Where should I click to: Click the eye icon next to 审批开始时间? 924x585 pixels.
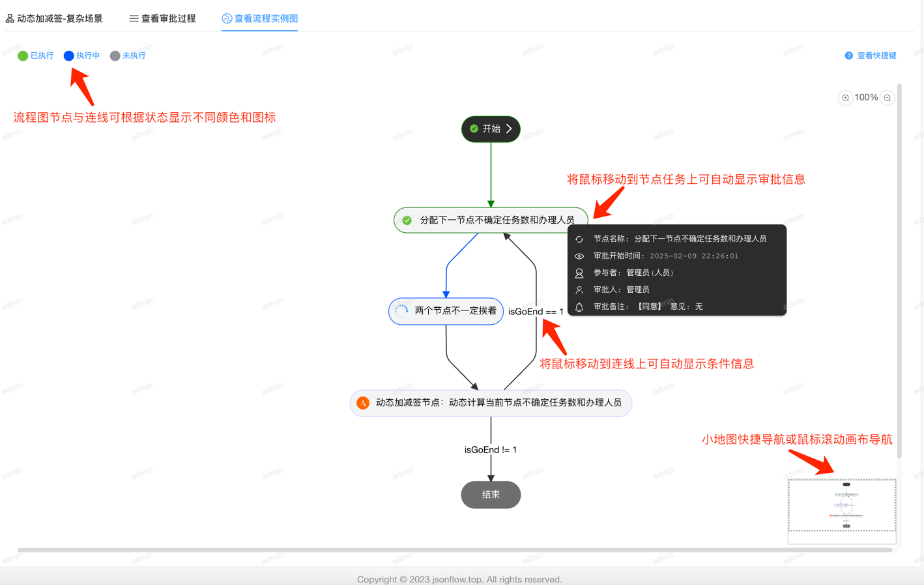[579, 256]
